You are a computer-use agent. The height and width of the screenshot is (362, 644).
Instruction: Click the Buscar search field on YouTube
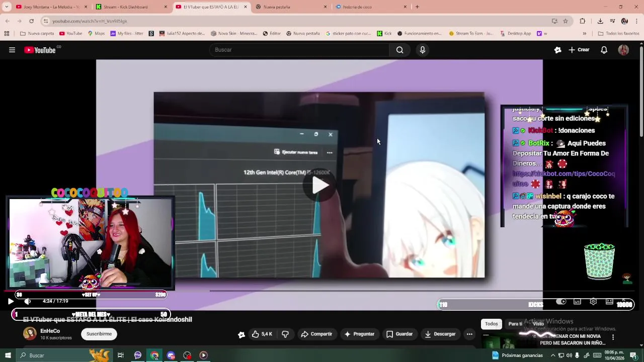pos(299,50)
